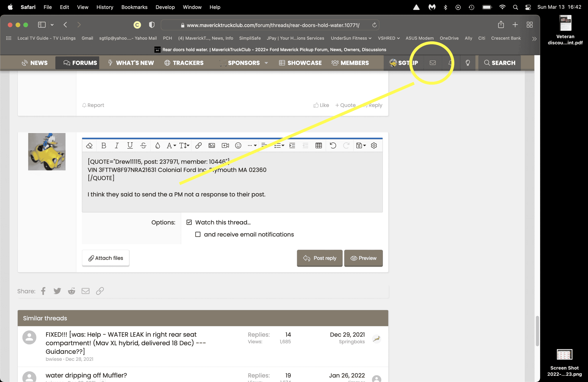This screenshot has width=588, height=382.
Task: Click the Safari privacy shield icon
Action: 152,25
